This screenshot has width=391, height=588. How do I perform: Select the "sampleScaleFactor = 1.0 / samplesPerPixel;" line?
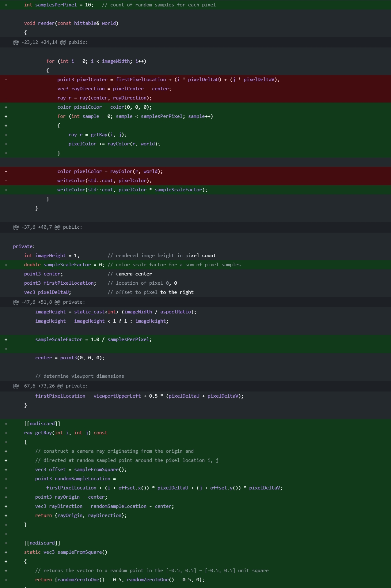(x=195, y=339)
